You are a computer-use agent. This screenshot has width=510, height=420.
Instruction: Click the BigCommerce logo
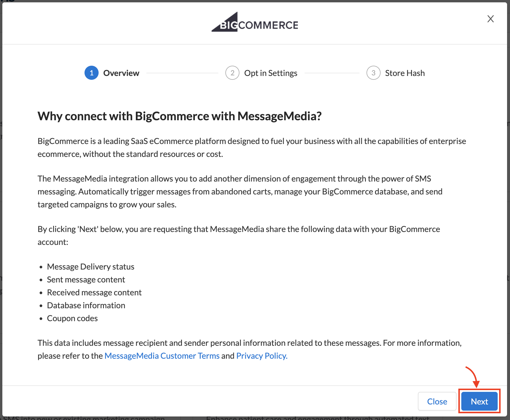coord(255,22)
